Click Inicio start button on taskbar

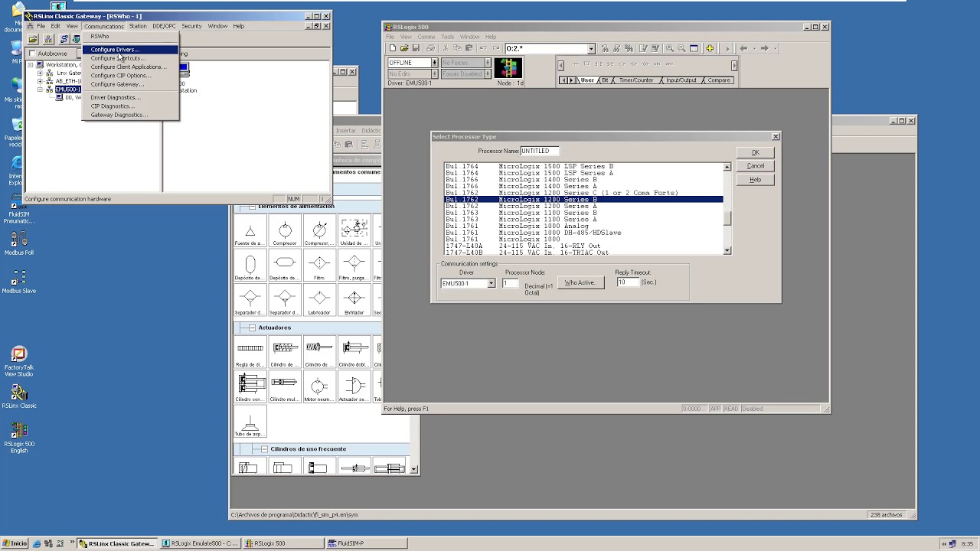pyautogui.click(x=15, y=543)
